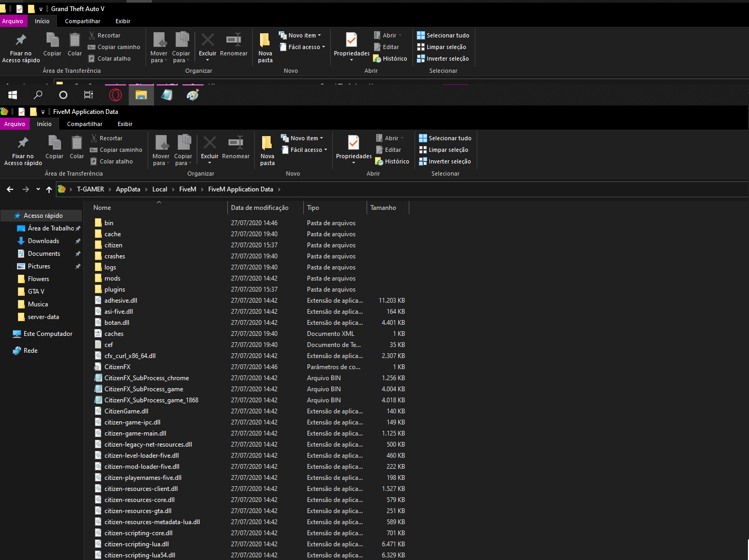Viewport: 749px width, 560px height.
Task: Open Exibir tab in Grand Theft Auto V window
Action: click(123, 21)
